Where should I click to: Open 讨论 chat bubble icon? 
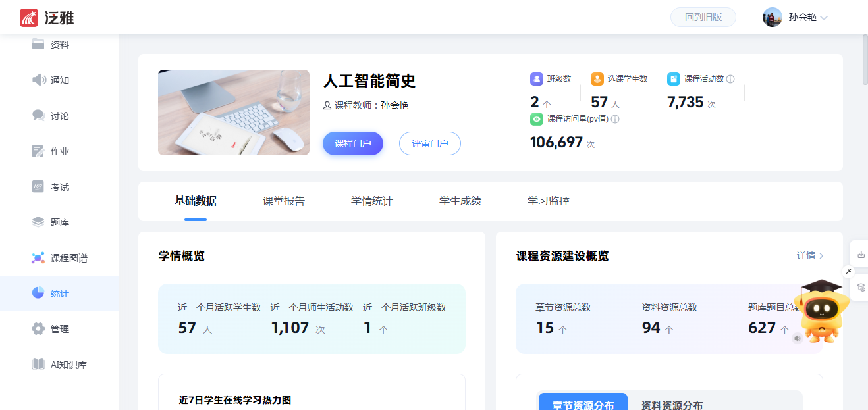pyautogui.click(x=38, y=116)
